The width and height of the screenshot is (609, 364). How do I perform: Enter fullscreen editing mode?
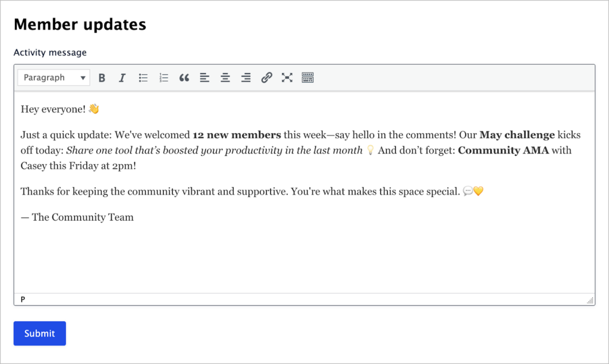coord(287,77)
